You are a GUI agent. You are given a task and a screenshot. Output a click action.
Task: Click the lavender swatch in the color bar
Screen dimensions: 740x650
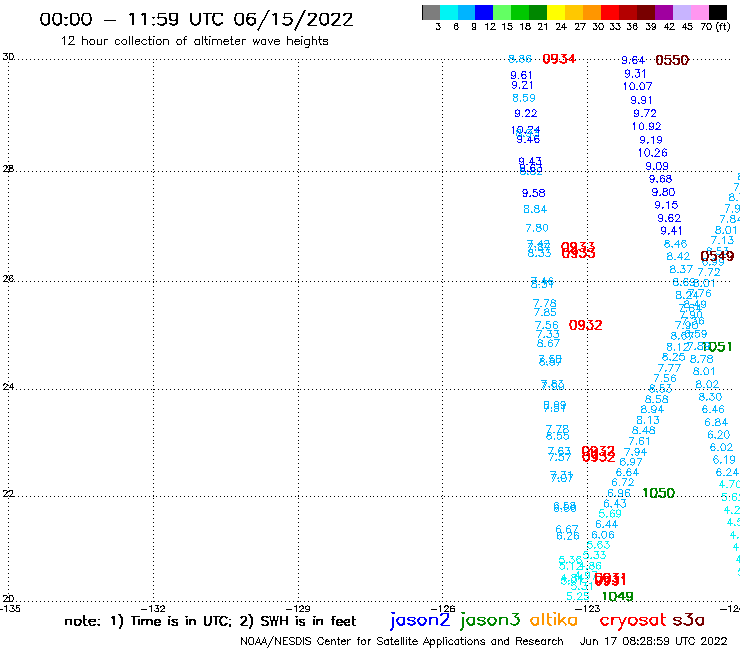(x=681, y=12)
